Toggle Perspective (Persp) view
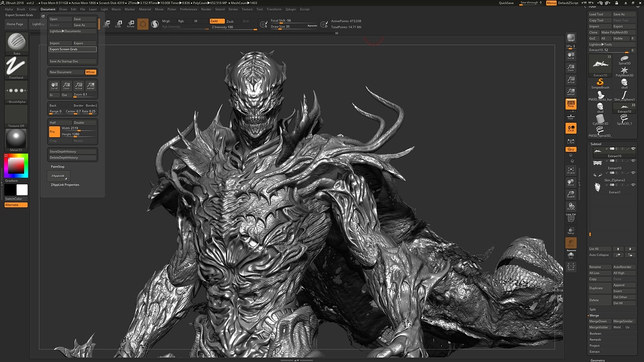The height and width of the screenshot is (362, 644). click(x=571, y=104)
